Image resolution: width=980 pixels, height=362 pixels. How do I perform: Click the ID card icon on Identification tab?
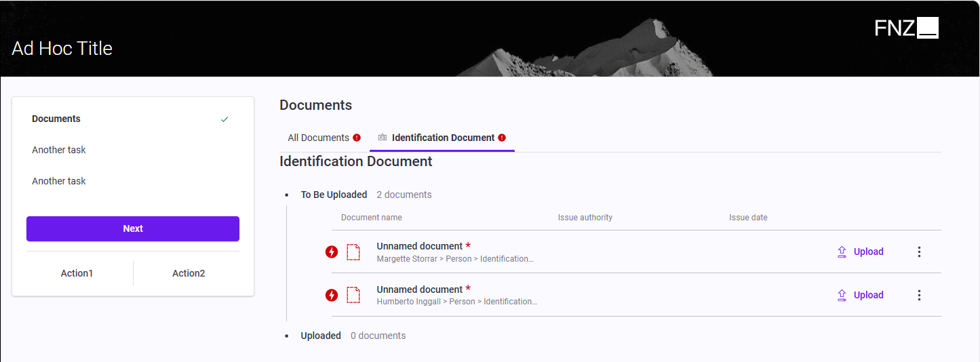pyautogui.click(x=383, y=138)
